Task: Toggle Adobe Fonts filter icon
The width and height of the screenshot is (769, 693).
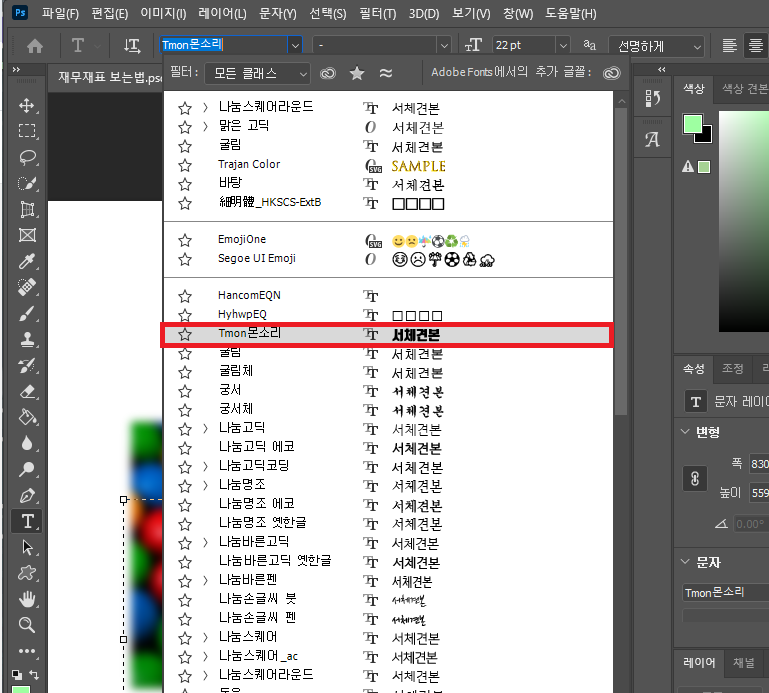Action: tap(328, 74)
